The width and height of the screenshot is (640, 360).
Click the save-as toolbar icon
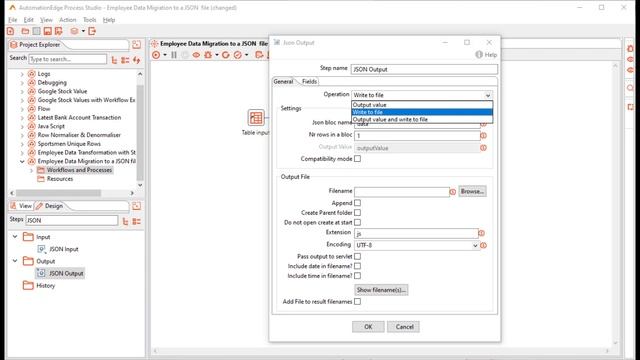[x=59, y=31]
